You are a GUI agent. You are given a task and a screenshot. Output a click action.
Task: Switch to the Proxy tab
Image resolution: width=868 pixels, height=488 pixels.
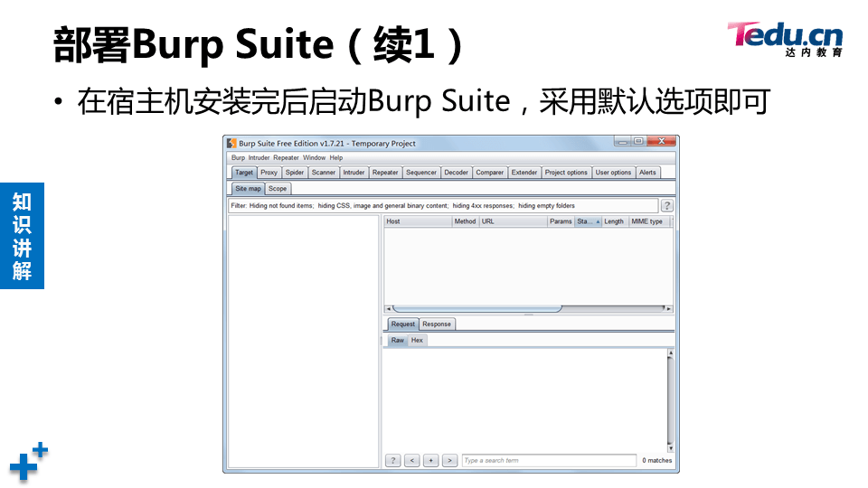coord(269,173)
